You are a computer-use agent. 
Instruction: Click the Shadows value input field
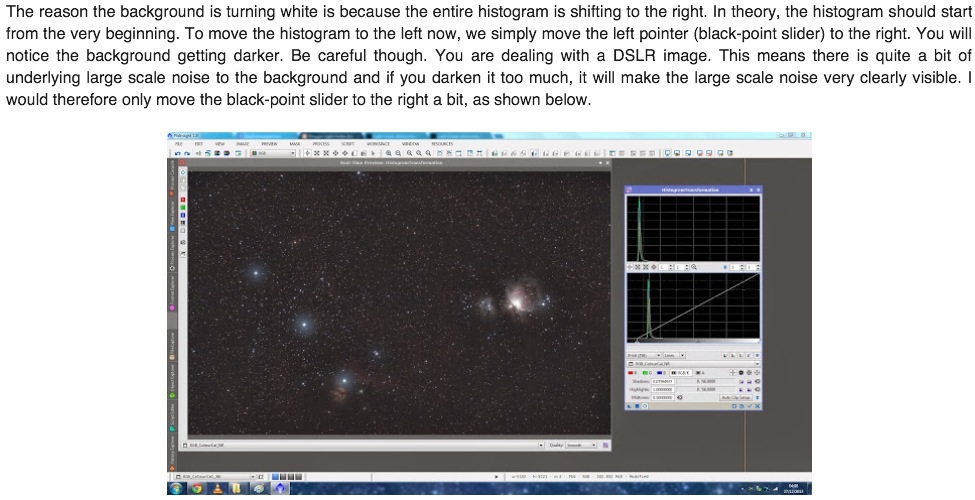(x=663, y=381)
